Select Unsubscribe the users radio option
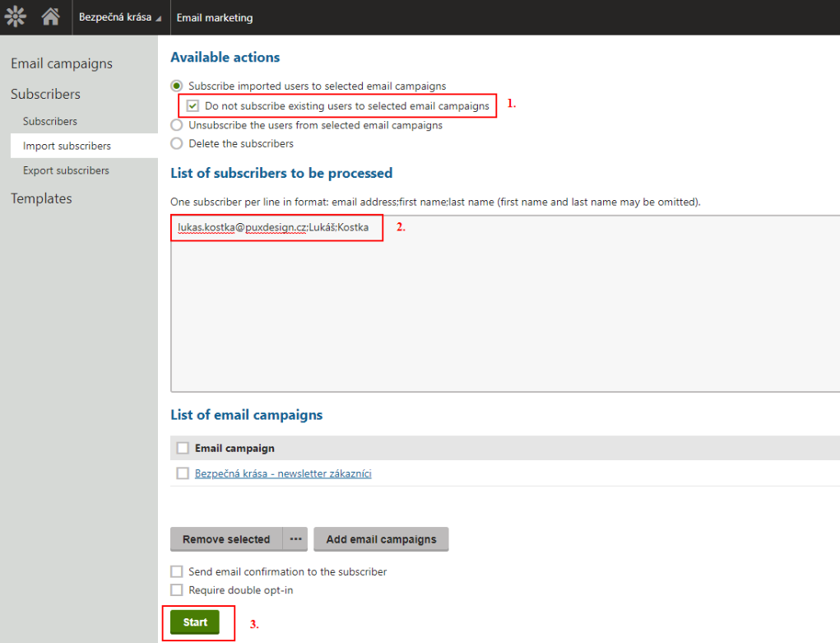Screen dimensions: 840x643 (x=176, y=125)
